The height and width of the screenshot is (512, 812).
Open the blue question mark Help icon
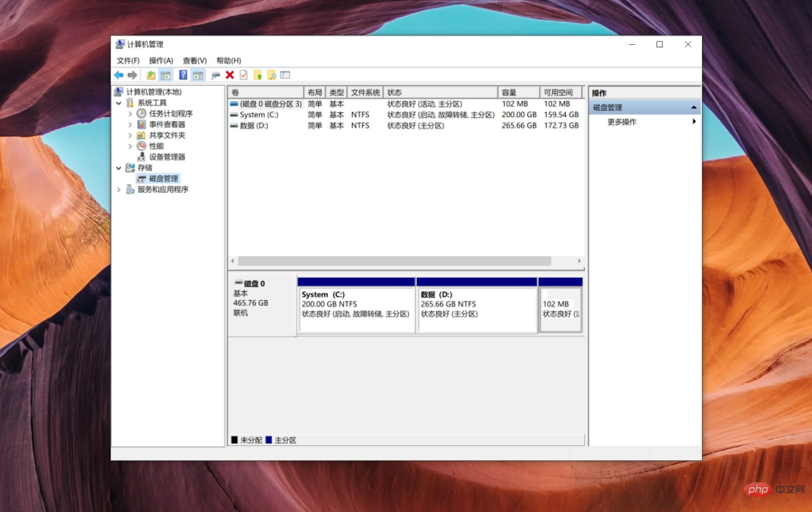183,75
